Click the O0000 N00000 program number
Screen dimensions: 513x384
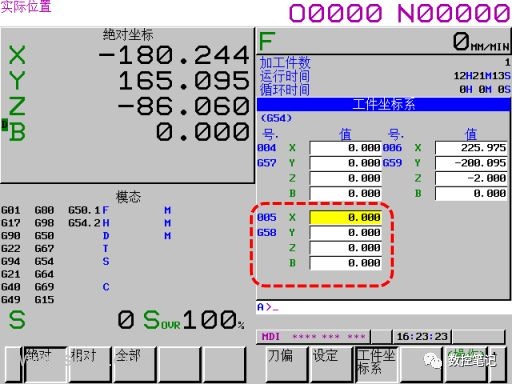click(400, 13)
